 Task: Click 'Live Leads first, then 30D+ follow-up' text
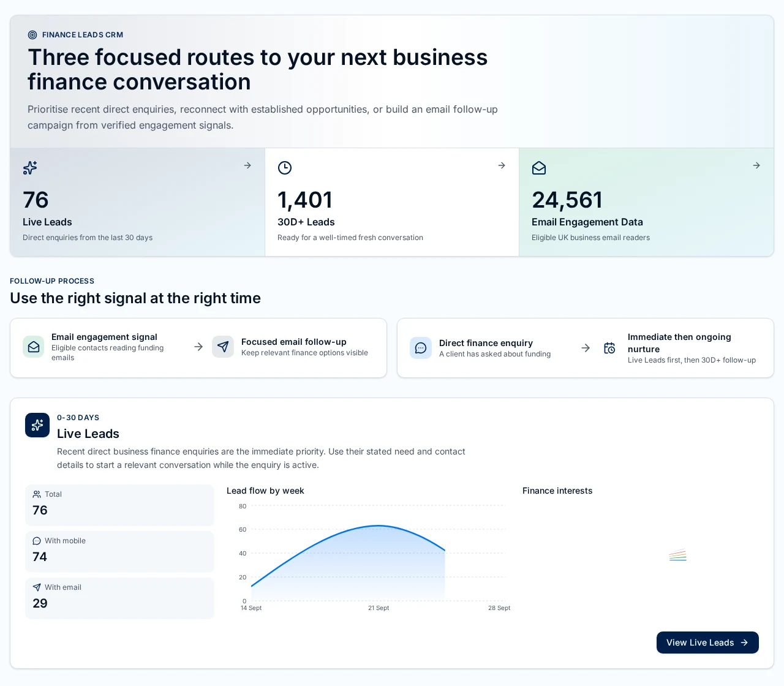click(x=692, y=360)
